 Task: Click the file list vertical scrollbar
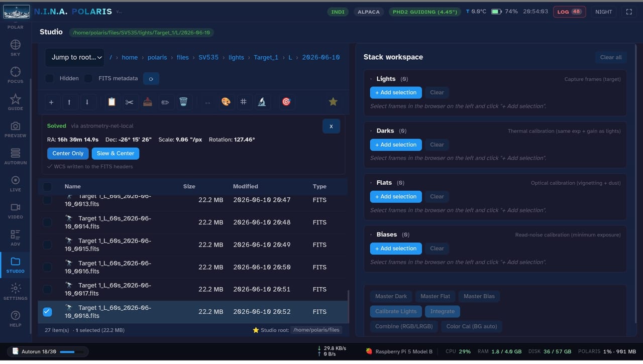point(348,306)
